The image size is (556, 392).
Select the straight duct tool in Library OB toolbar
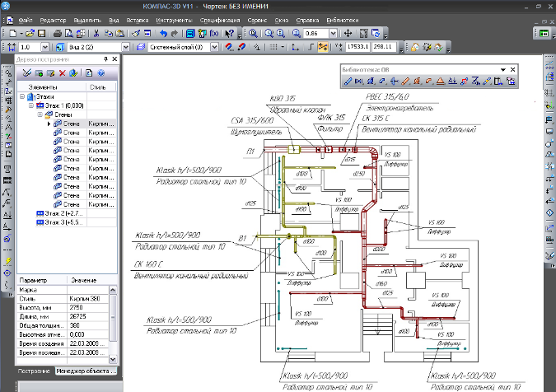[348, 82]
